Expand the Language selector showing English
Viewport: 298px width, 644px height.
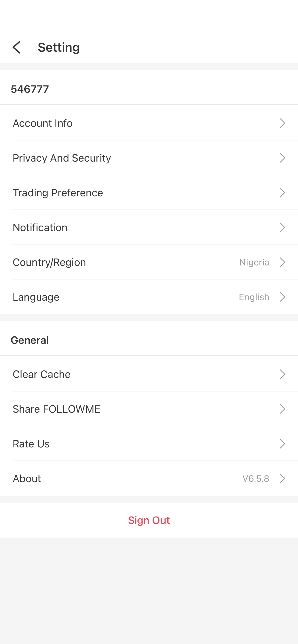point(149,297)
